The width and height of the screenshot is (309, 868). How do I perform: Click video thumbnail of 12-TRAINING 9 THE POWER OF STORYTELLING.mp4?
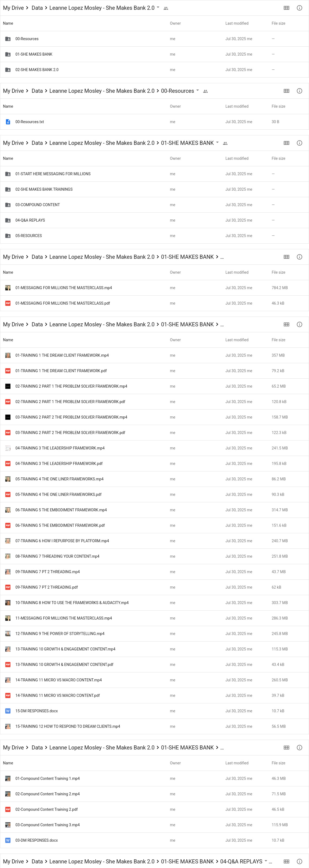pos(8,634)
